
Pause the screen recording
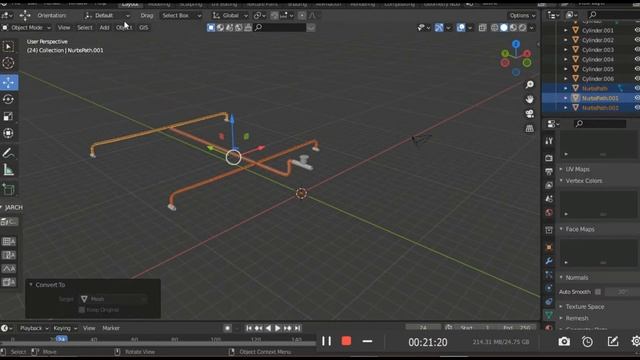327,341
